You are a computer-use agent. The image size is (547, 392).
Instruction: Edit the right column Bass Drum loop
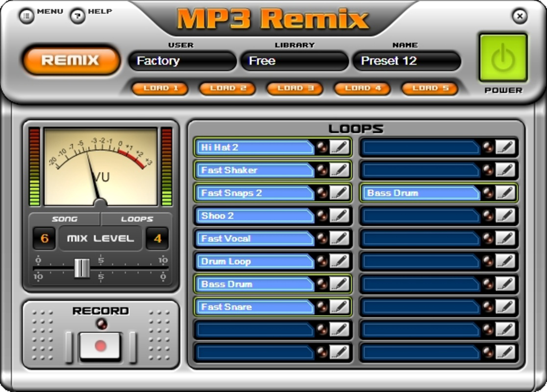pyautogui.click(x=505, y=193)
